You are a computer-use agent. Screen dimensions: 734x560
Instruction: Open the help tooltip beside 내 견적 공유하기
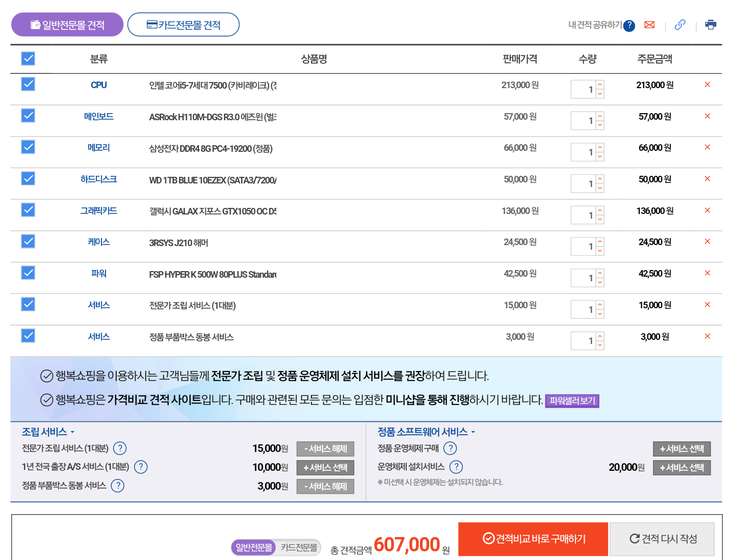pyautogui.click(x=630, y=25)
